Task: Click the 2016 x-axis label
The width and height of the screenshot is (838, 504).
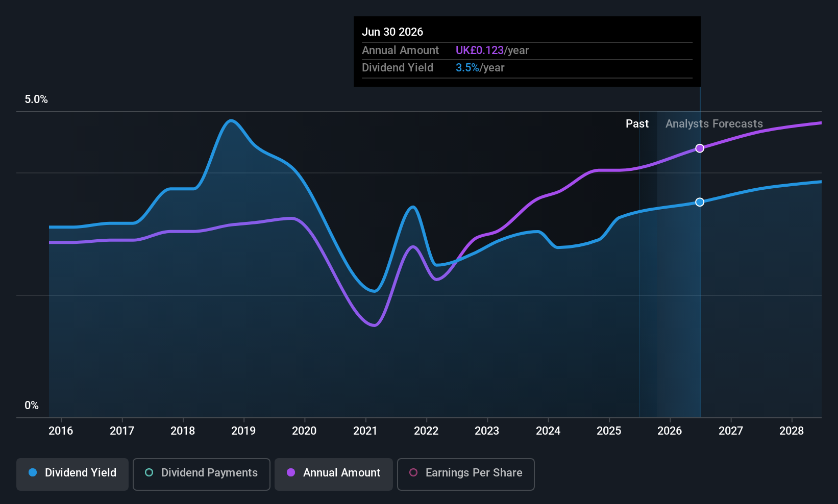Action: 61,431
